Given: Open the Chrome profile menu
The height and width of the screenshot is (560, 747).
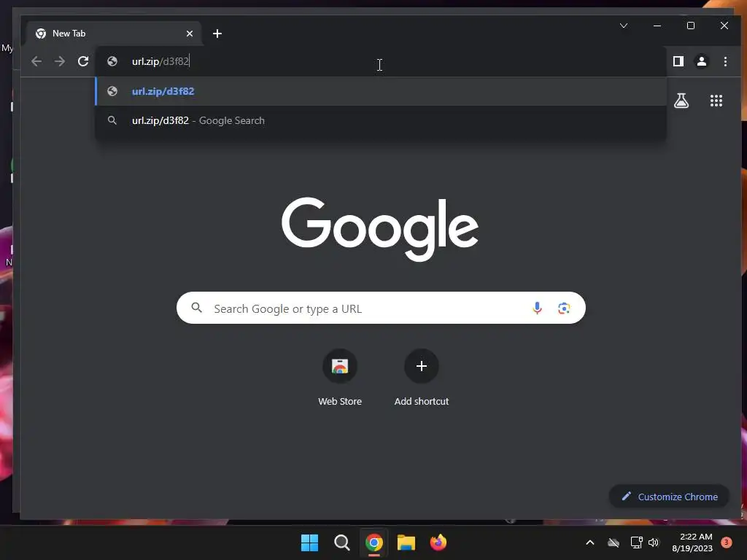Looking at the screenshot, I should click(702, 61).
